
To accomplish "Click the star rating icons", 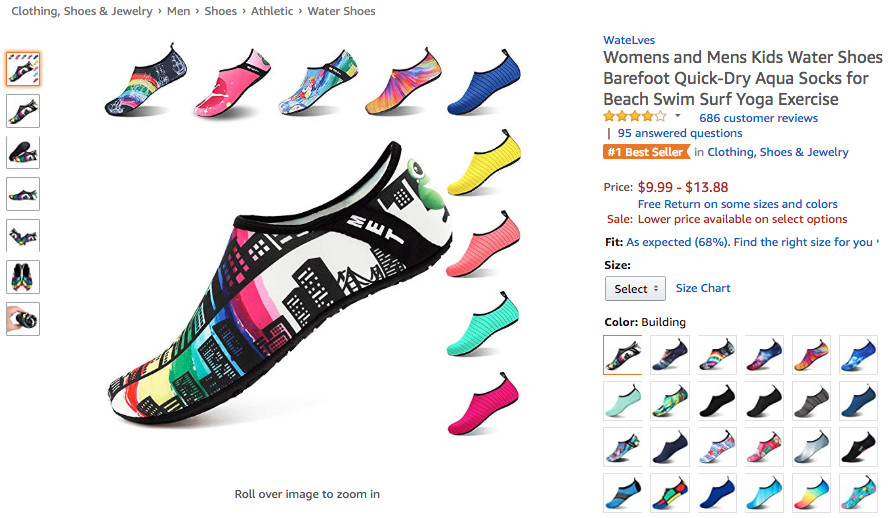I will [634, 117].
